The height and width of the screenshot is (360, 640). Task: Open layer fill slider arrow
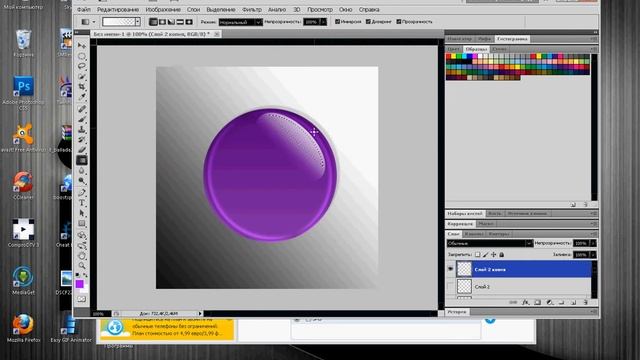click(593, 254)
